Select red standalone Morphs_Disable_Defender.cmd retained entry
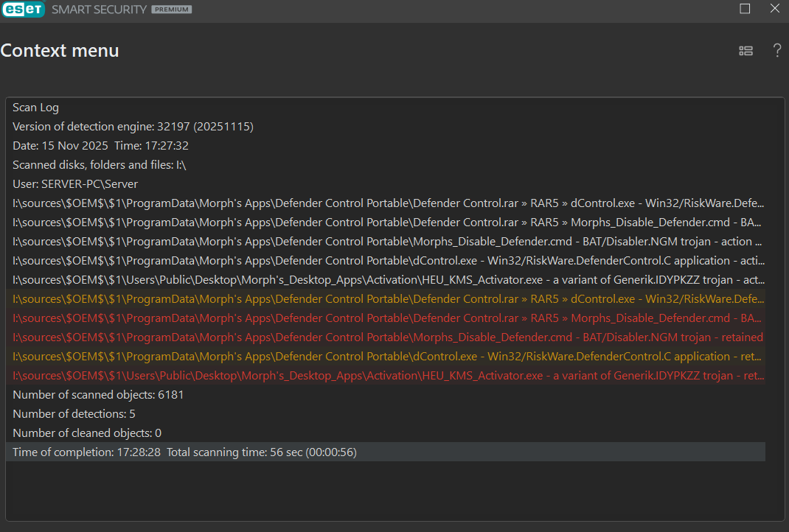Image resolution: width=789 pixels, height=532 pixels. tap(388, 337)
